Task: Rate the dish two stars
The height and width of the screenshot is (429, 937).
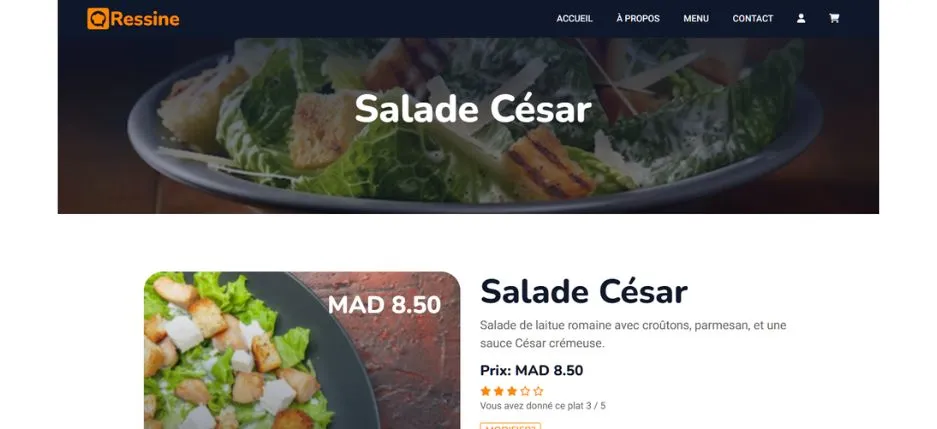Action: (x=498, y=391)
